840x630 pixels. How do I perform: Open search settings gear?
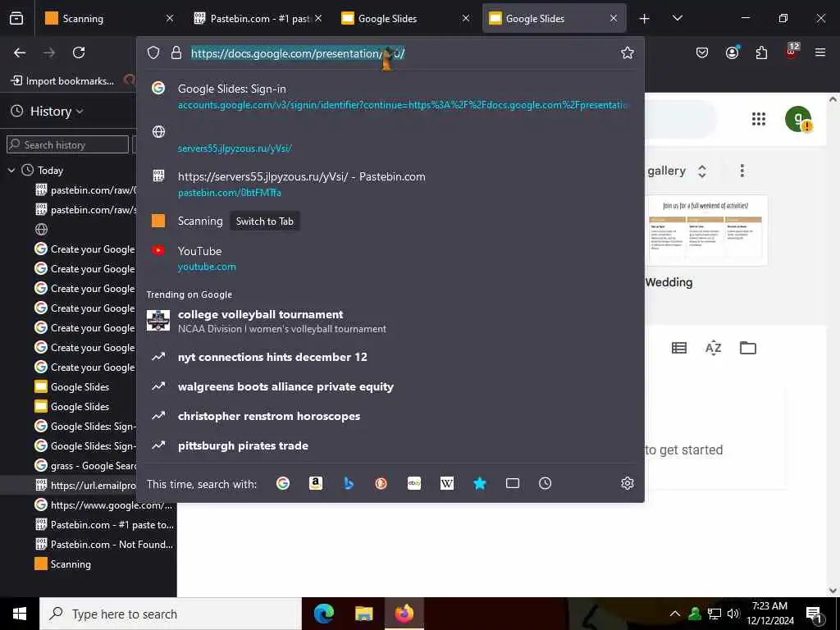click(x=628, y=484)
